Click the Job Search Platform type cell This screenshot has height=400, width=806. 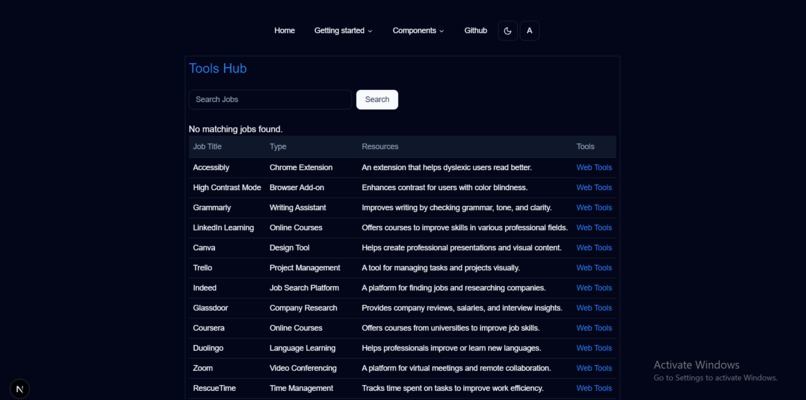[304, 288]
